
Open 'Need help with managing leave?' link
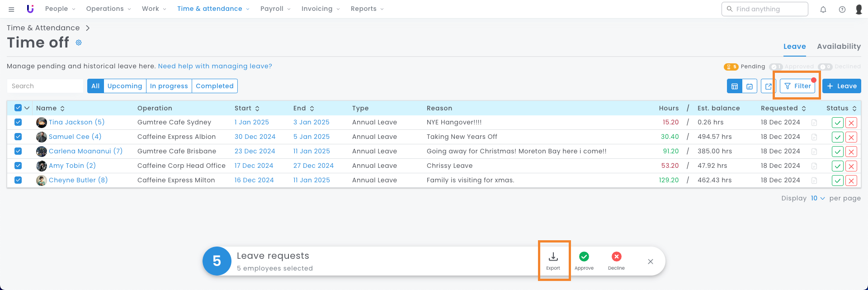(x=215, y=66)
